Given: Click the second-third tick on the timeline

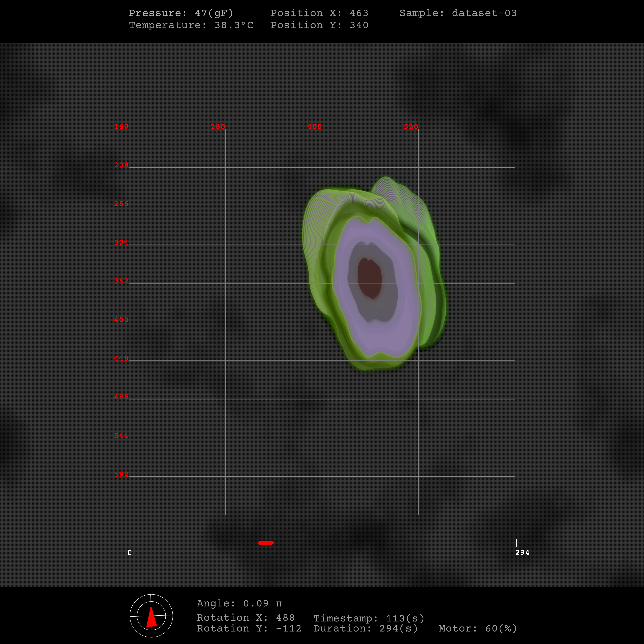Looking at the screenshot, I should point(387,543).
